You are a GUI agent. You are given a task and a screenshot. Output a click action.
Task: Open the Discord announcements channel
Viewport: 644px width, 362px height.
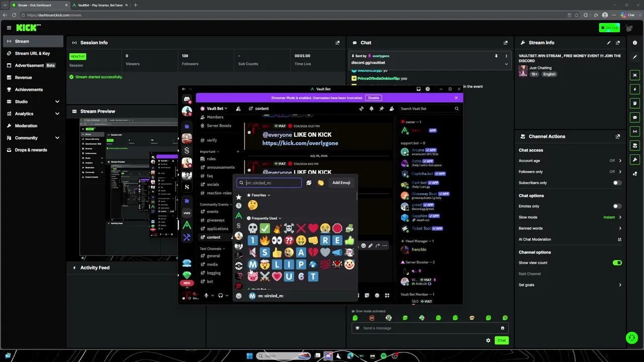pos(220,167)
